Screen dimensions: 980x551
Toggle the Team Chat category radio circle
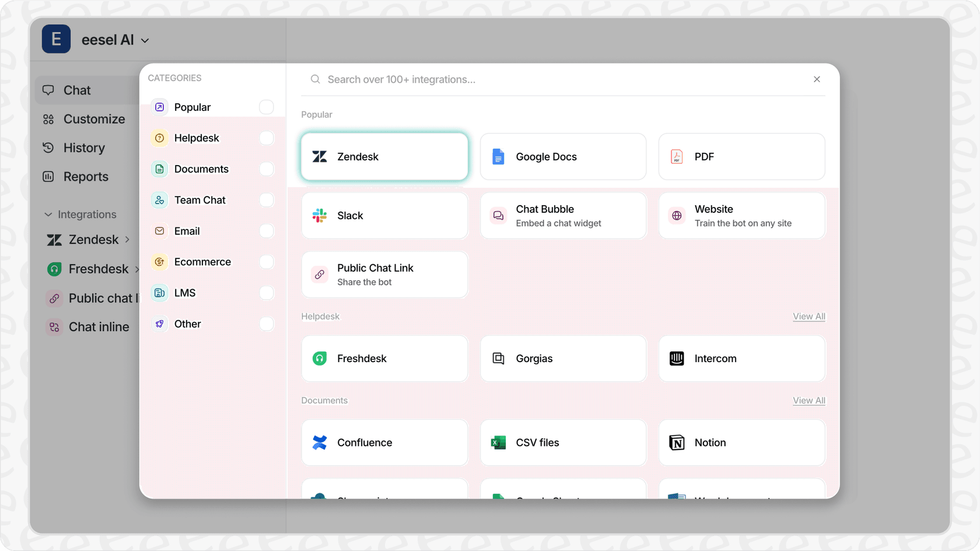click(x=267, y=200)
